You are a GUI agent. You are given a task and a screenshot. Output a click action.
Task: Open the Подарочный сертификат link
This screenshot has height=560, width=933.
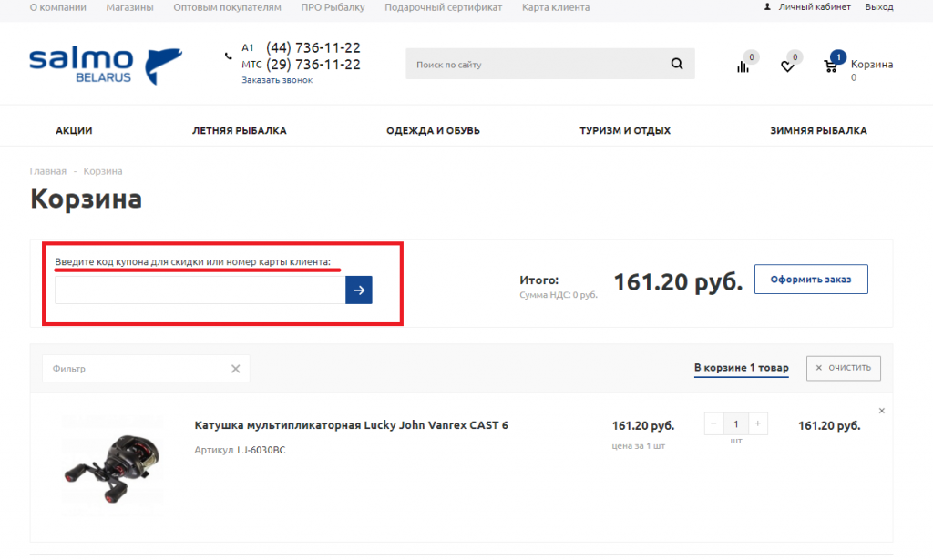444,7
